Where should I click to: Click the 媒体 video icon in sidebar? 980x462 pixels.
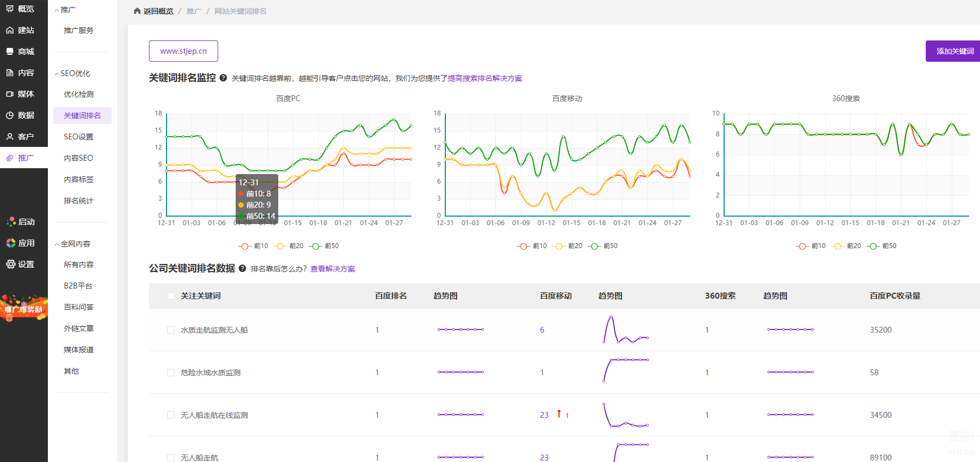[10, 94]
